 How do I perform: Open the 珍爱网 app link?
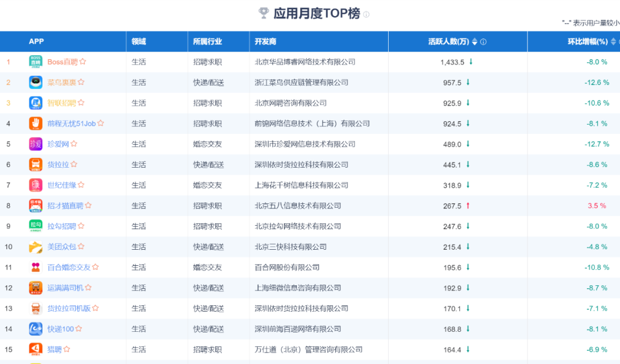pyautogui.click(x=58, y=144)
